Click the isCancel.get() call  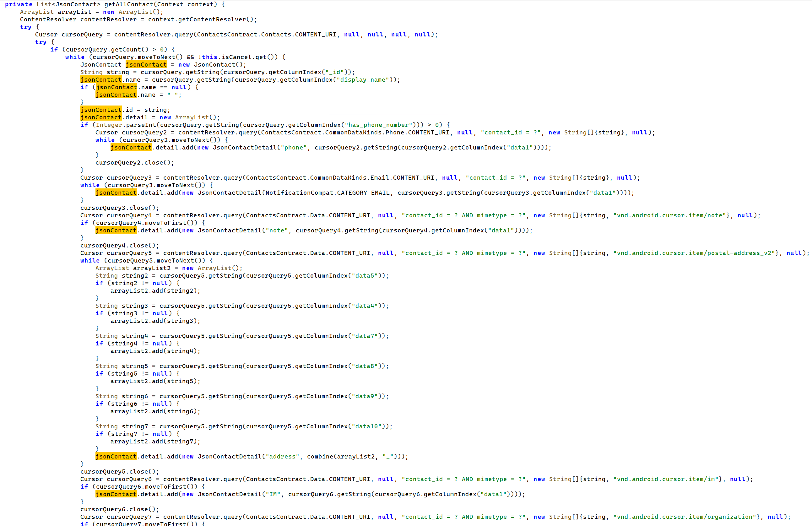click(250, 57)
